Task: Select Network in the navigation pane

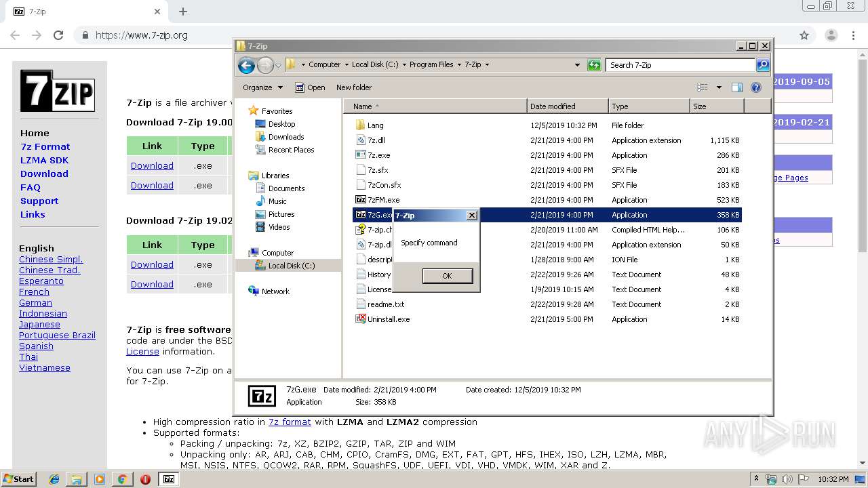Action: coord(275,291)
